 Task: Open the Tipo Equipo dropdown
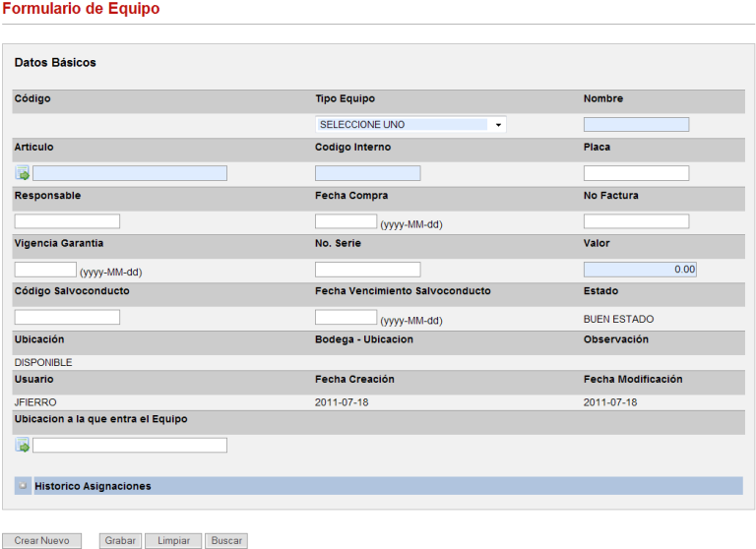[x=410, y=125]
